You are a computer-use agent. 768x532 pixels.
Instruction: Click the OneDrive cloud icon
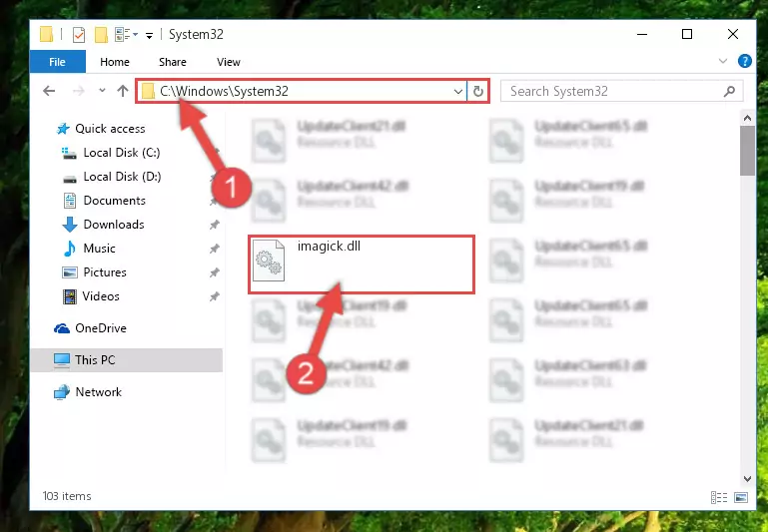[x=62, y=328]
